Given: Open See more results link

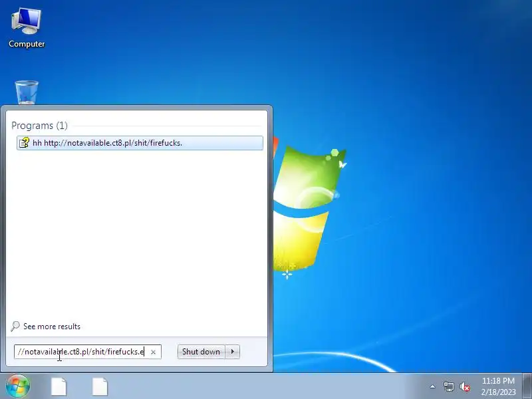Looking at the screenshot, I should 52,327.
